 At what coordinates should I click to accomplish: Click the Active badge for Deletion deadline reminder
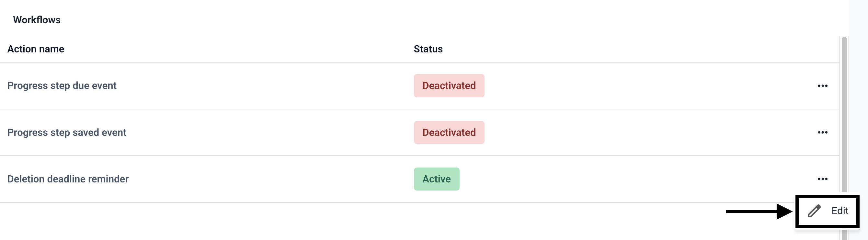pos(436,179)
